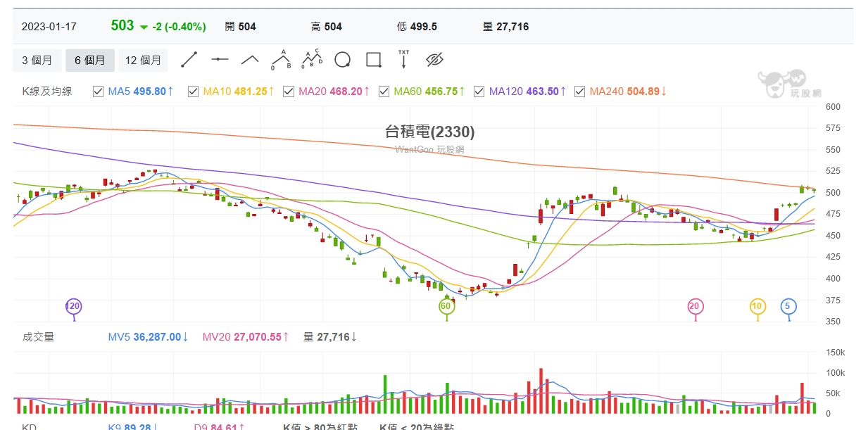Uncheck the MA10 moving average checkbox
This screenshot has height=430, width=868.
point(194,91)
